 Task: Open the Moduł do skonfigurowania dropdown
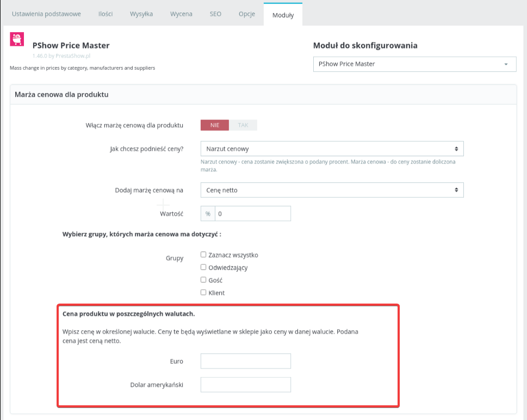pyautogui.click(x=414, y=64)
